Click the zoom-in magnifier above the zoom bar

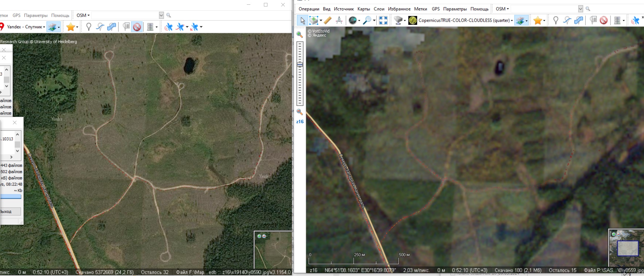pyautogui.click(x=299, y=34)
